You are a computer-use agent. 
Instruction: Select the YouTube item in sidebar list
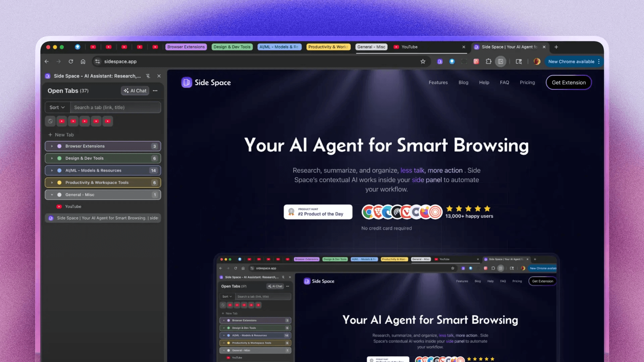(x=73, y=206)
